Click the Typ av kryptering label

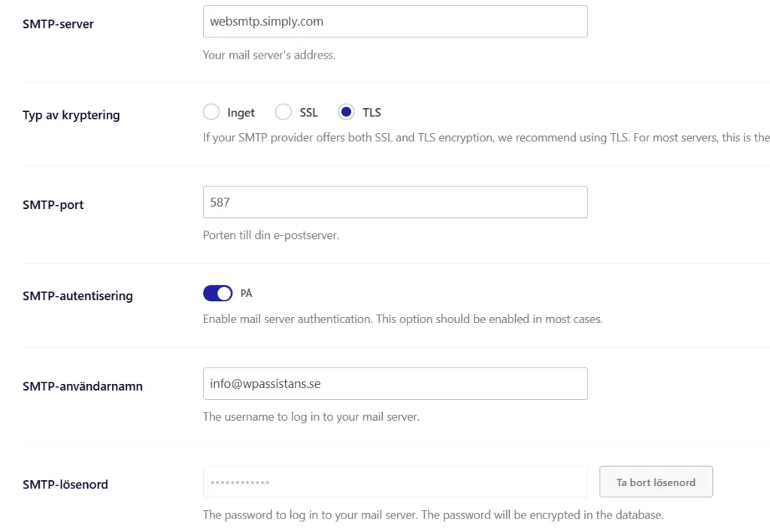[71, 115]
